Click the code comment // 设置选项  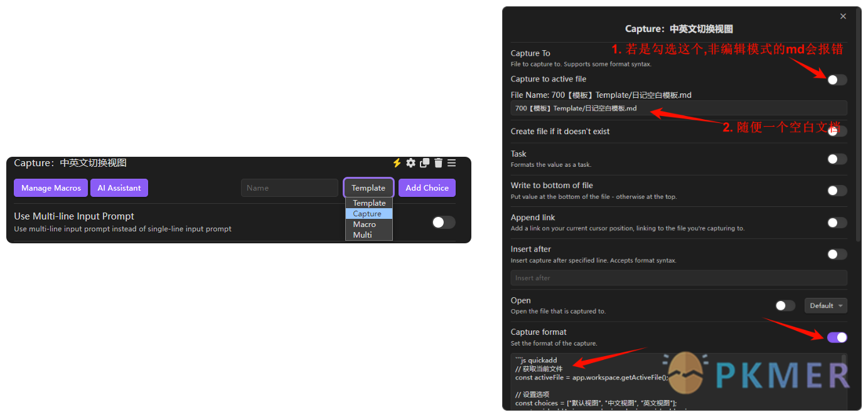[x=532, y=394]
